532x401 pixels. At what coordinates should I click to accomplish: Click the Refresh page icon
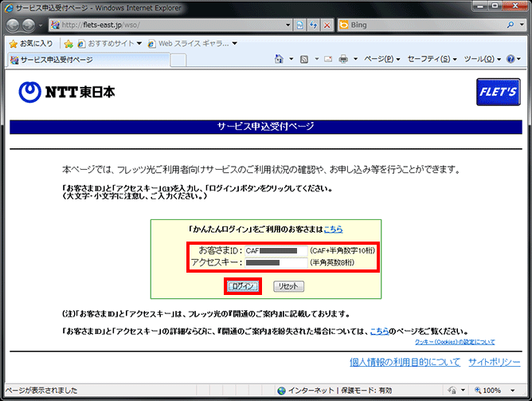(314, 26)
